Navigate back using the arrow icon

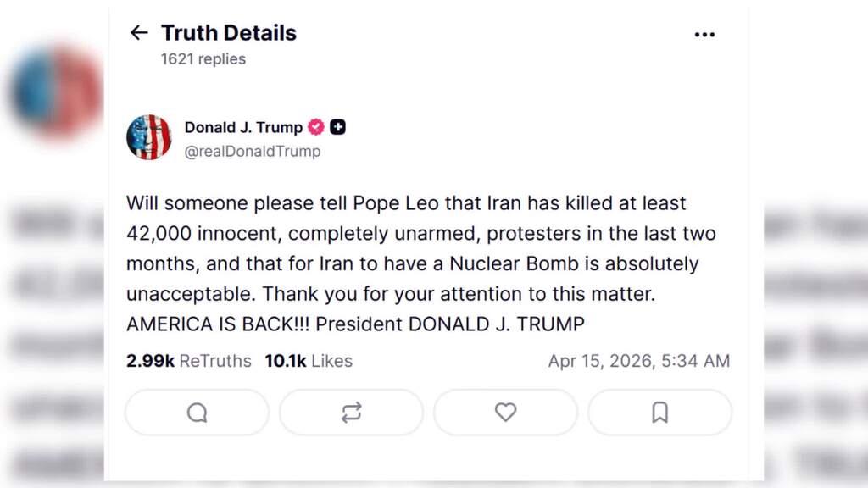(139, 32)
